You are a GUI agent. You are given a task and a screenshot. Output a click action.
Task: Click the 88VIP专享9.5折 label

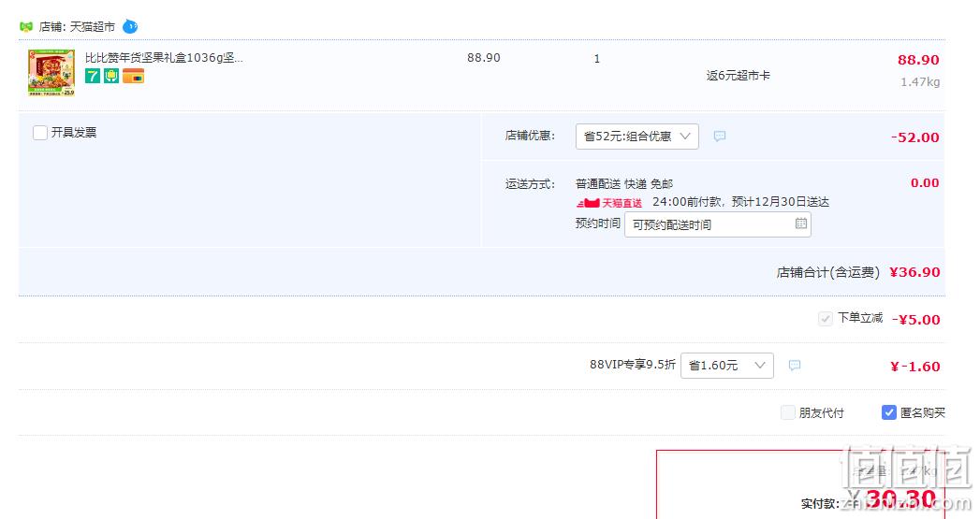point(633,364)
